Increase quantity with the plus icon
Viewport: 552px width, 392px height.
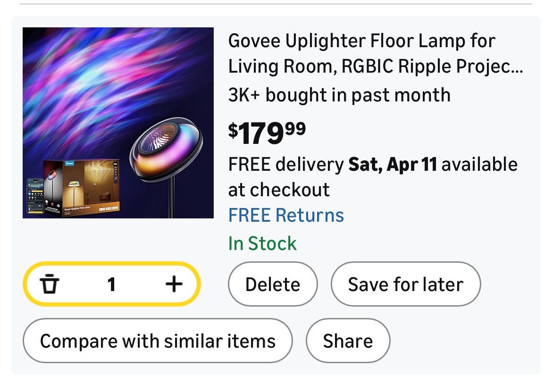(174, 284)
